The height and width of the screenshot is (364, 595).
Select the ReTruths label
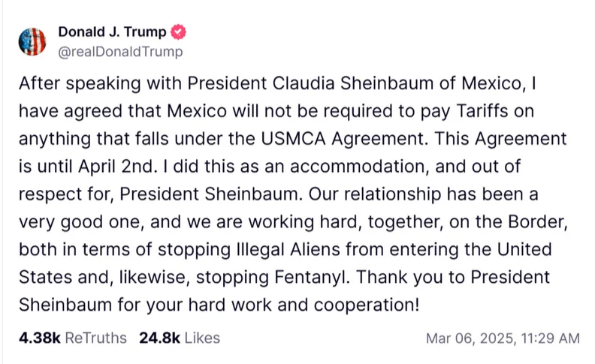pyautogui.click(x=96, y=338)
